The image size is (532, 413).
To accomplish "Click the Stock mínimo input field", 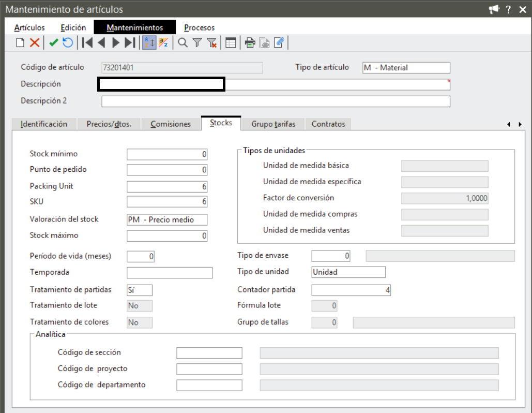I will coord(167,154).
